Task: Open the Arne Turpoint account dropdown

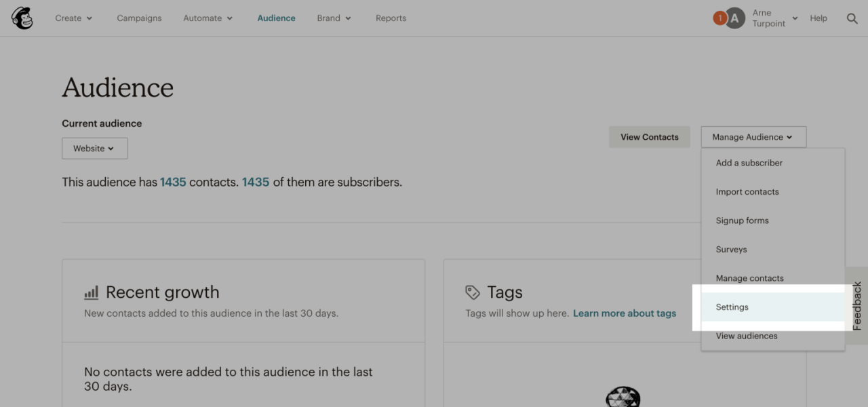Action: coord(774,18)
